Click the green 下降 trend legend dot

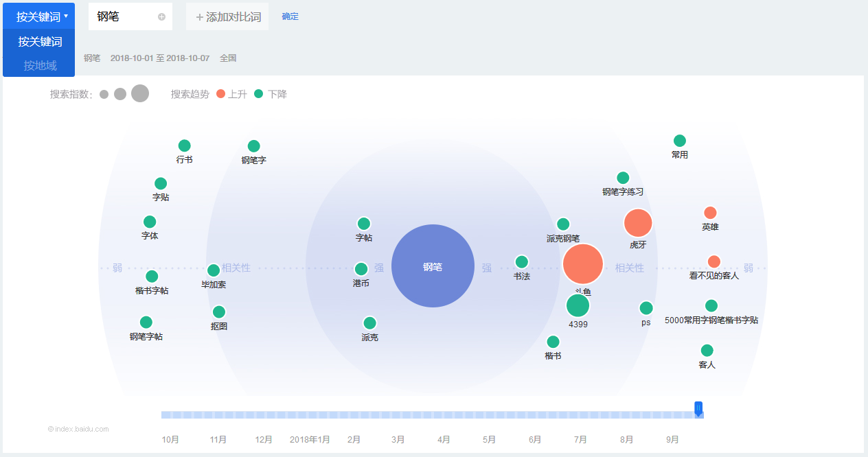259,94
